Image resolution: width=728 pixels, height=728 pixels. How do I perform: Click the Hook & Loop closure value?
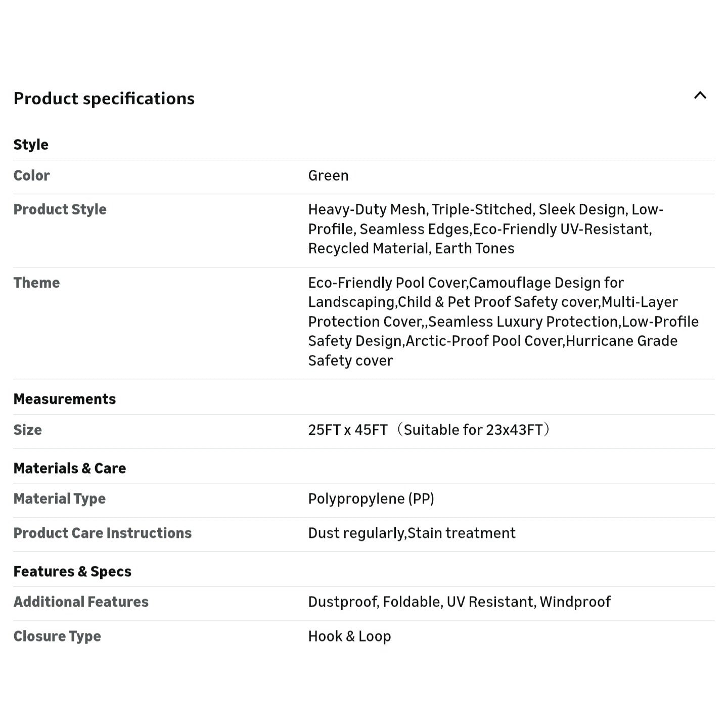pyautogui.click(x=349, y=636)
